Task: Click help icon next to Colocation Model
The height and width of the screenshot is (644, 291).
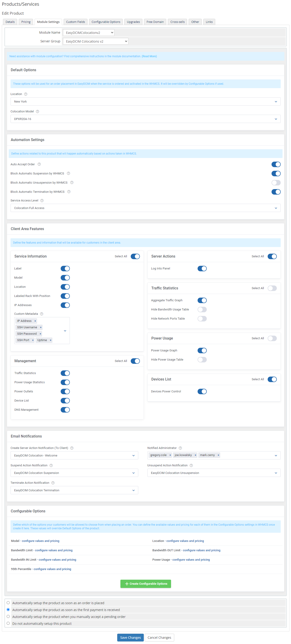Action: tap(38, 111)
